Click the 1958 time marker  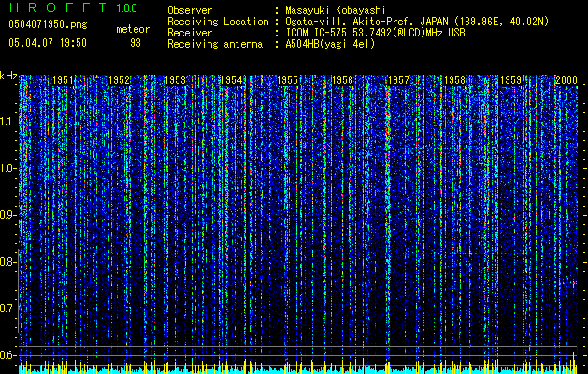455,80
